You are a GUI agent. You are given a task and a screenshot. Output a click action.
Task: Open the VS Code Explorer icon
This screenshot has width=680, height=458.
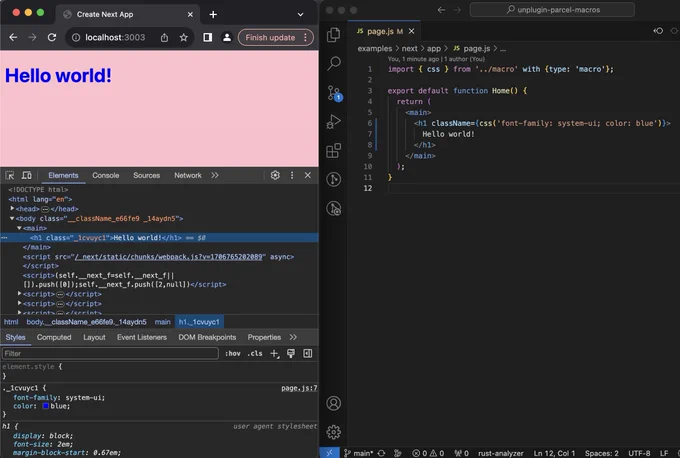click(x=333, y=35)
